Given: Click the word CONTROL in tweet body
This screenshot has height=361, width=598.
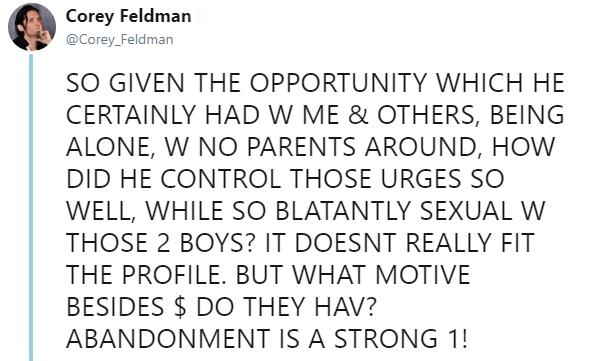Looking at the screenshot, I should [221, 179].
